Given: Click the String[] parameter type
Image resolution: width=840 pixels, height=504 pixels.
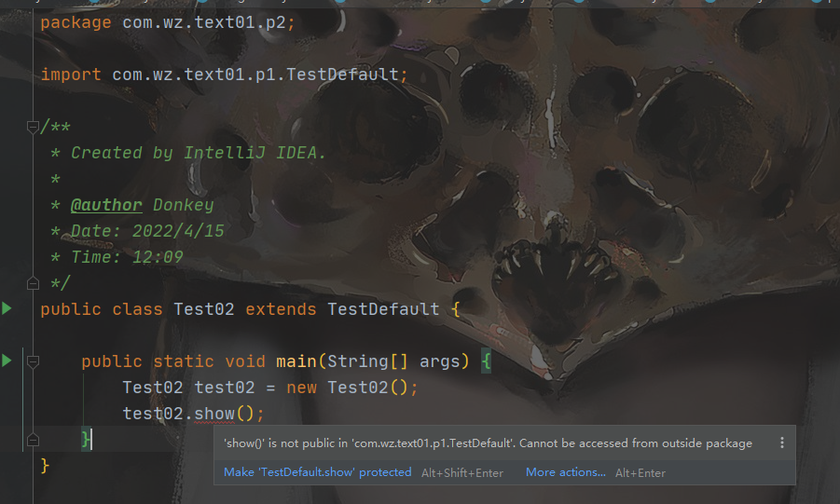Looking at the screenshot, I should (367, 361).
